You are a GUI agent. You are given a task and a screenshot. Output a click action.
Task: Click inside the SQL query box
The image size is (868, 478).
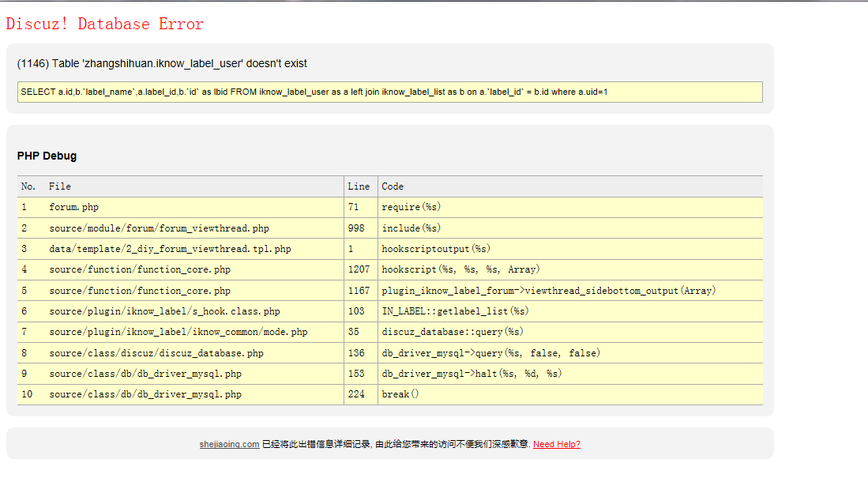[389, 92]
